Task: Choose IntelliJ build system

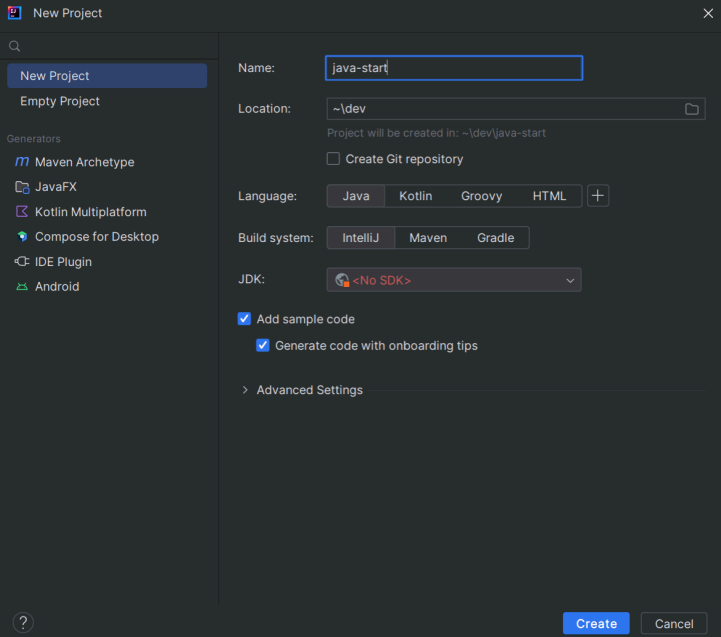Action: click(360, 238)
